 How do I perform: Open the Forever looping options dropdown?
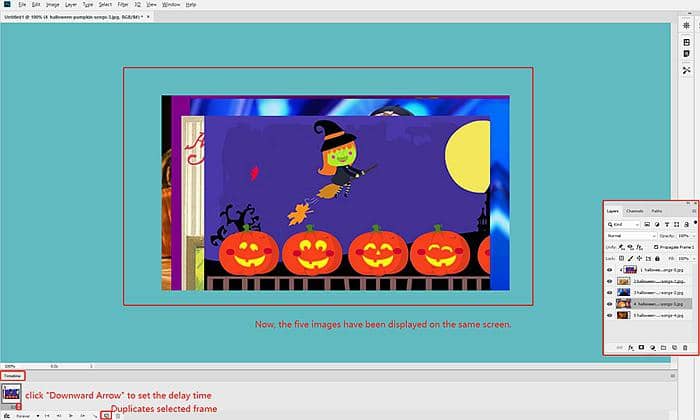[x=27, y=416]
